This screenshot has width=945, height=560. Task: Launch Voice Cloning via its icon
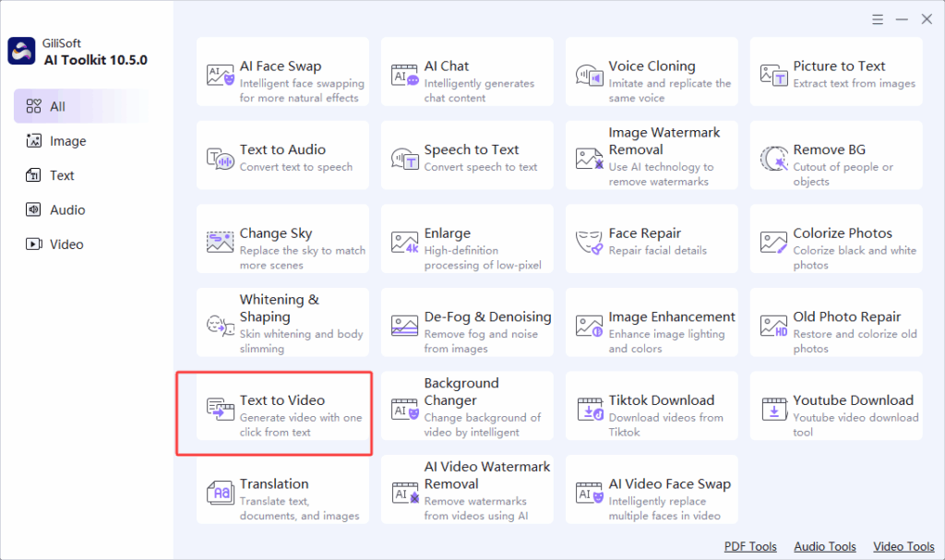pos(589,76)
